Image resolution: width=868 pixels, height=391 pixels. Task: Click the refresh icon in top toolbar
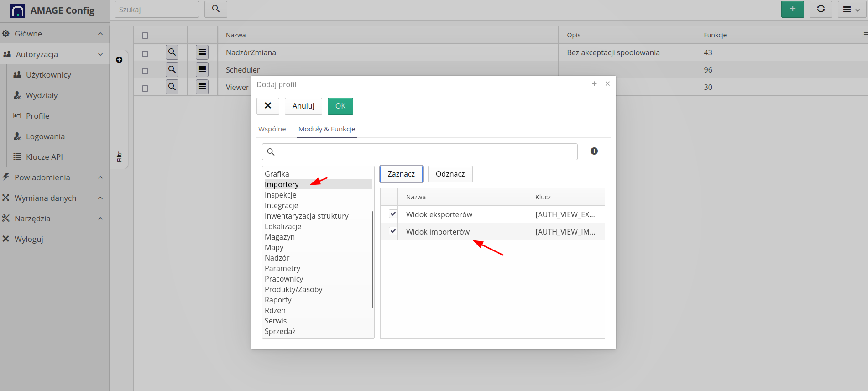(x=821, y=9)
